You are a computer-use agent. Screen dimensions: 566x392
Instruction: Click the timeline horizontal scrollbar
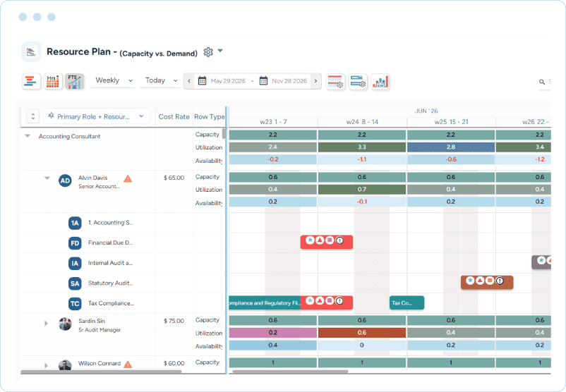click(x=290, y=372)
